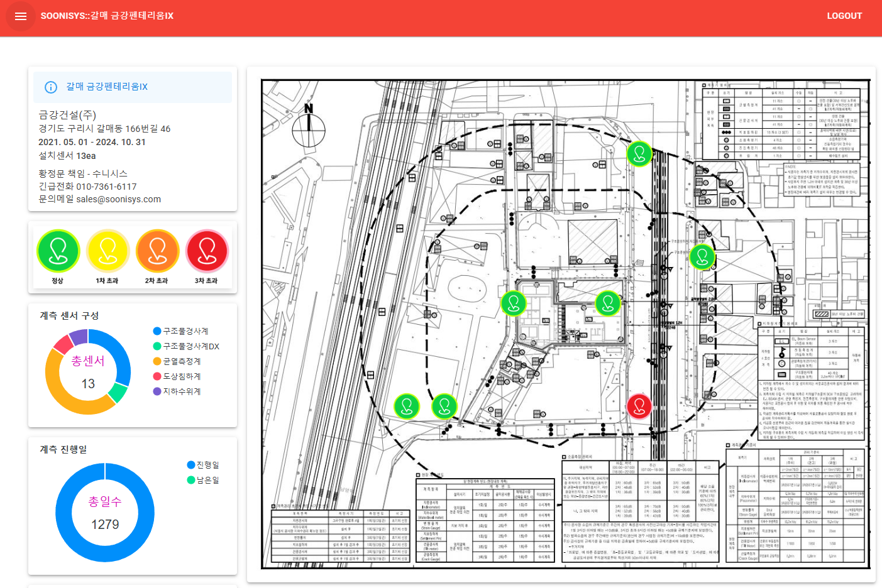This screenshot has height=588, width=882.
Task: Click the red 3차 초과 status icon
Action: coord(207,251)
